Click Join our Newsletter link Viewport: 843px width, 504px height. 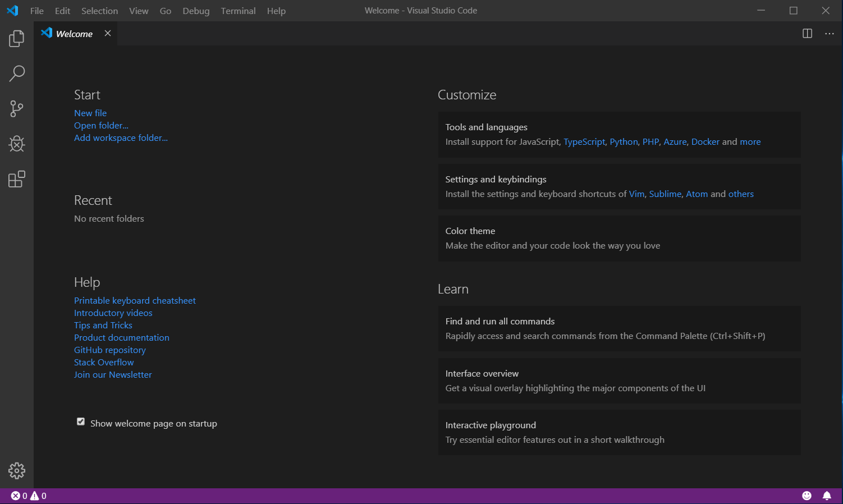pyautogui.click(x=113, y=374)
